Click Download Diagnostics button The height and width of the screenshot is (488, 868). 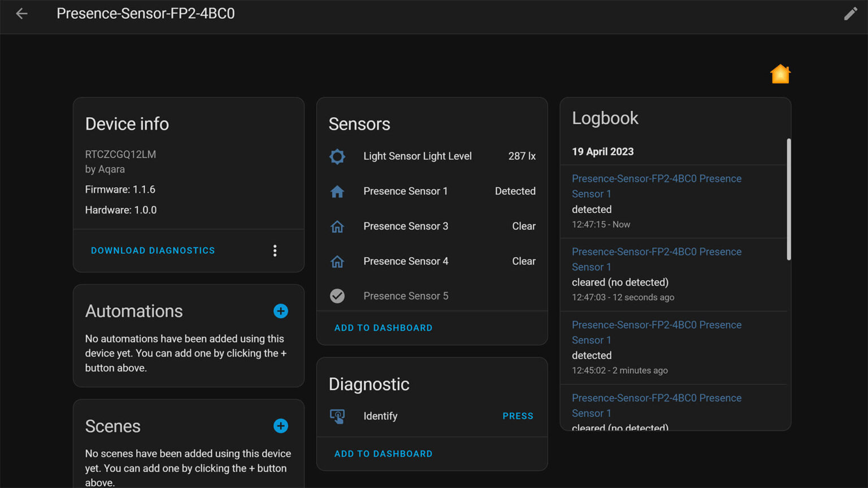pos(153,251)
